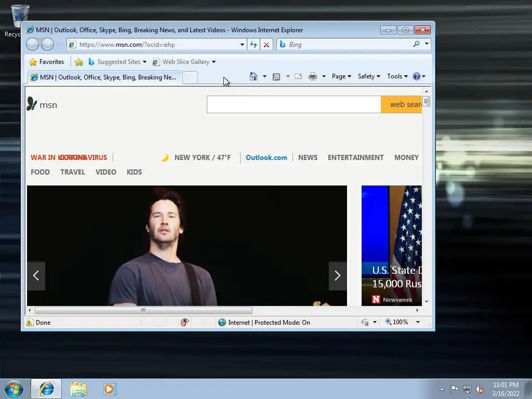The height and width of the screenshot is (399, 532).
Task: Click the MSN web search input field
Action: click(294, 104)
